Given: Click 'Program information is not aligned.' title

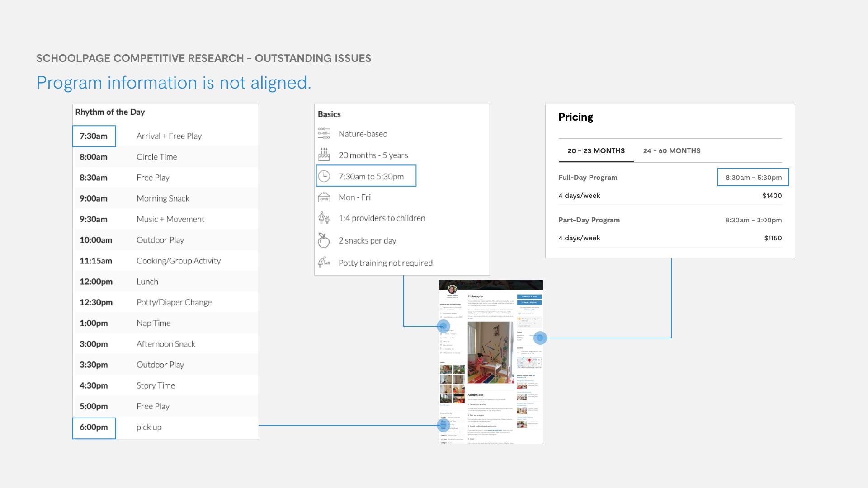Looking at the screenshot, I should (x=174, y=83).
